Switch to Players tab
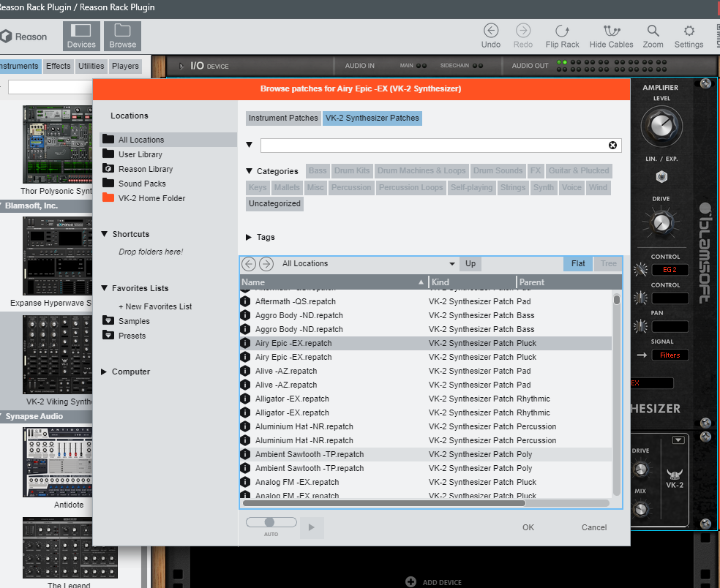This screenshot has height=588, width=720. pos(125,66)
